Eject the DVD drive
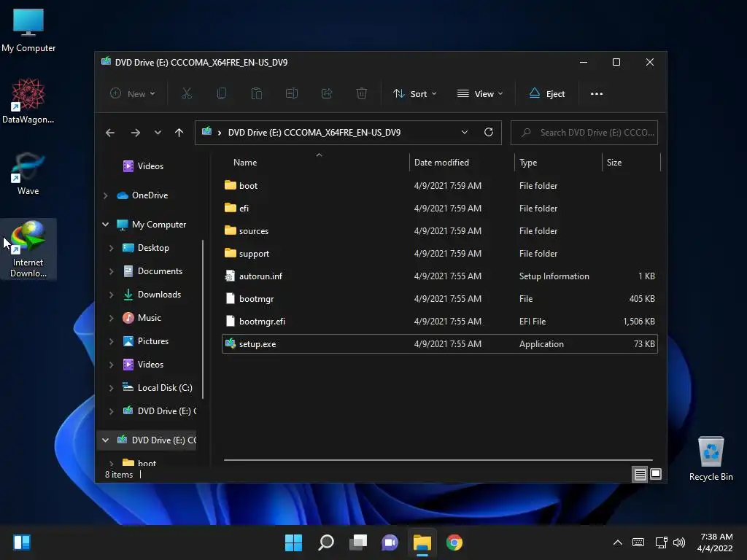Viewport: 747px width, 560px height. tap(547, 94)
